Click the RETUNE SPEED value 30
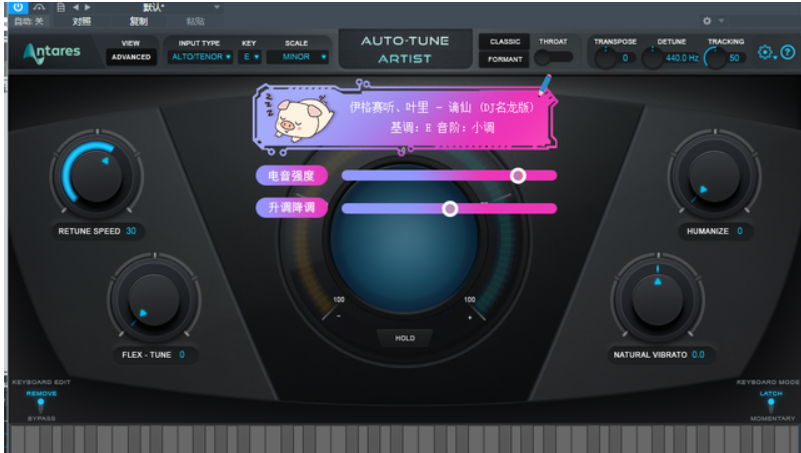Image resolution: width=801 pixels, height=453 pixels. (131, 231)
